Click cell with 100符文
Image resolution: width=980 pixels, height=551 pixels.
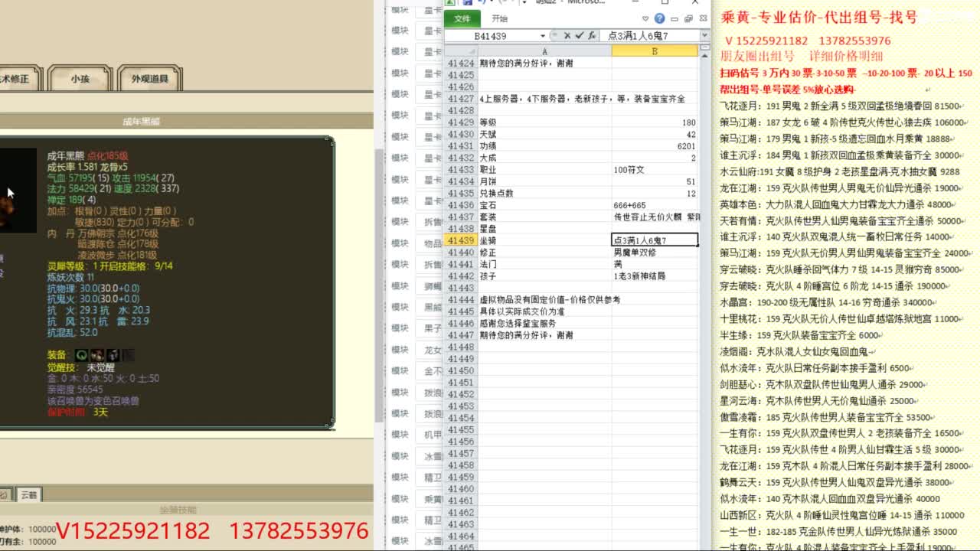[655, 170]
